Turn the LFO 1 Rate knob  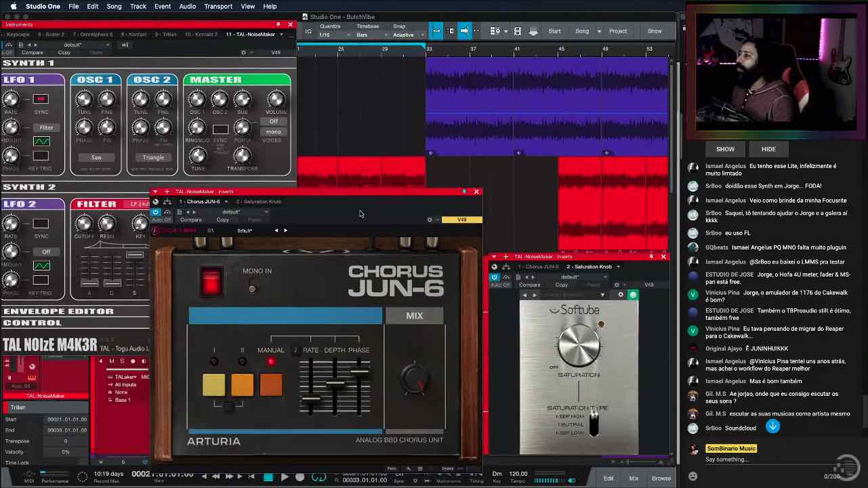[11, 100]
